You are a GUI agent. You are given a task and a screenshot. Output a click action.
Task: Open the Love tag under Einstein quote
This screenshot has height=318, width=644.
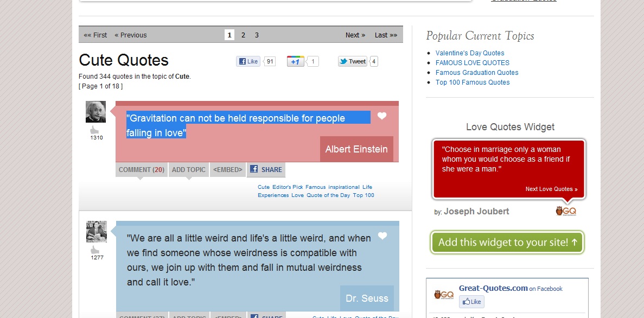(298, 195)
